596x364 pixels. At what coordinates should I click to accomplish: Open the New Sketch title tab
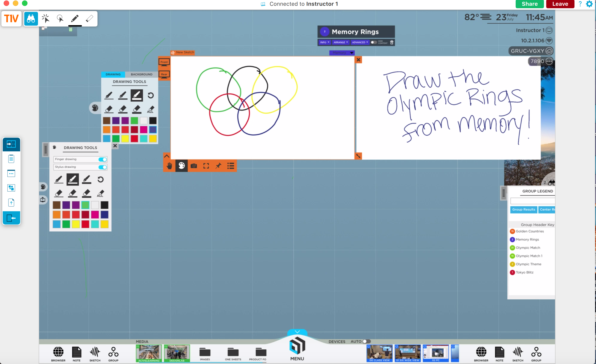(183, 52)
